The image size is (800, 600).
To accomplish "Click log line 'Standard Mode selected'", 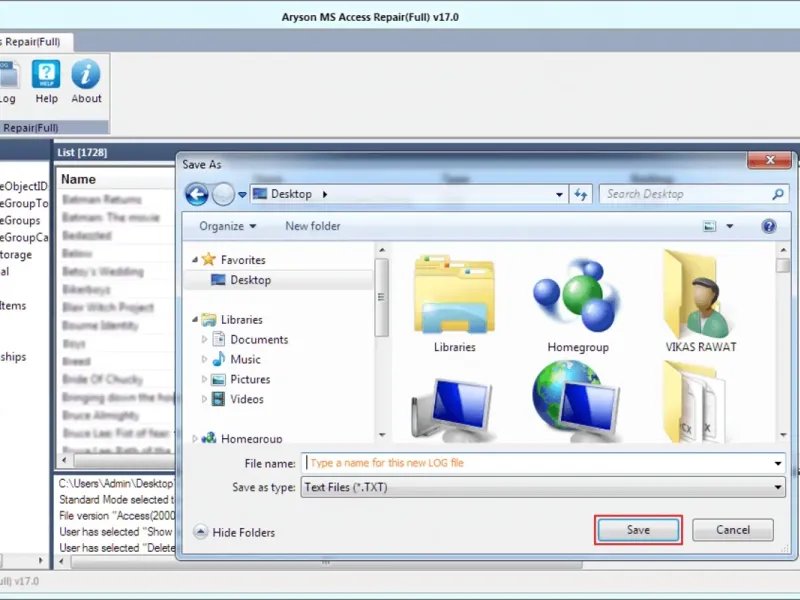I will [x=116, y=499].
